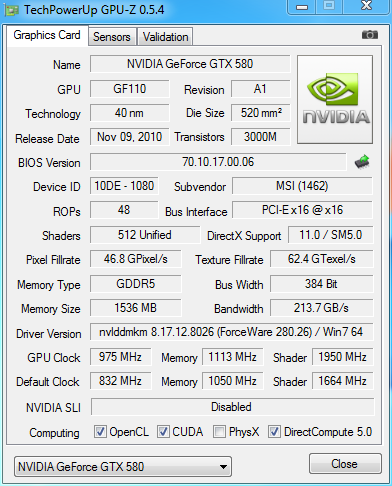Image resolution: width=392 pixels, height=486 pixels.
Task: Click the NVIDIA logo image
Action: [335, 99]
